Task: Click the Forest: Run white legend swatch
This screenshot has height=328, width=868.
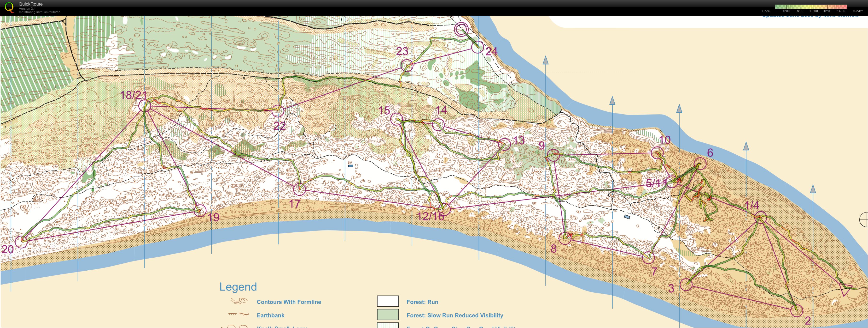Action: coord(388,301)
